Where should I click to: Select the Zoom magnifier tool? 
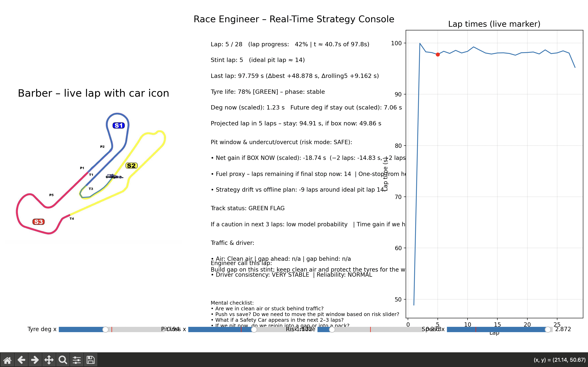63,360
